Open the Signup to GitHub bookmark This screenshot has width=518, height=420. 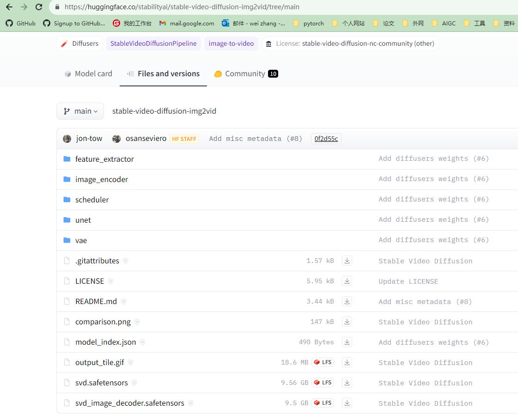[74, 23]
